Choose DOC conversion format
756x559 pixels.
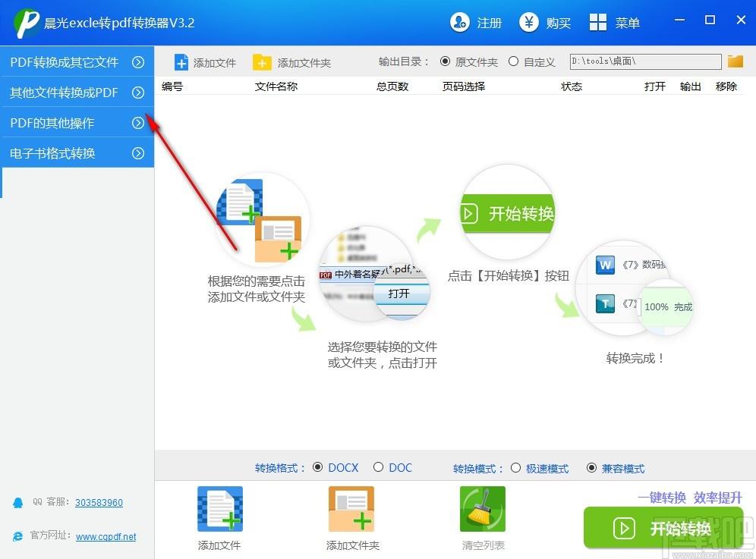click(x=378, y=467)
